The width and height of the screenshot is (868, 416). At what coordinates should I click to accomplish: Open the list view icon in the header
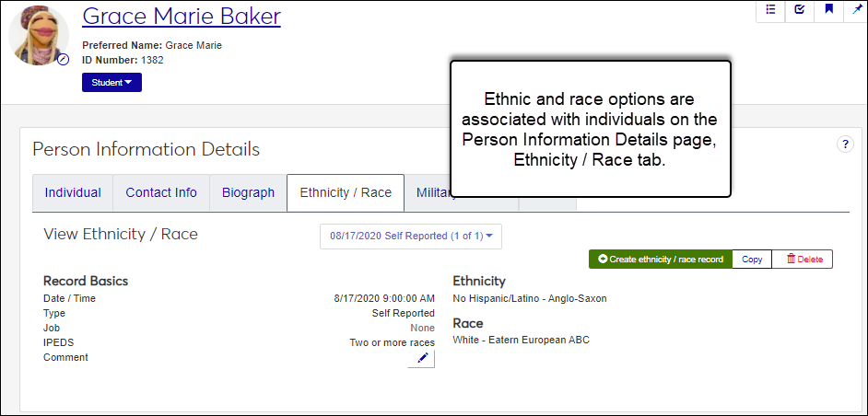[770, 9]
